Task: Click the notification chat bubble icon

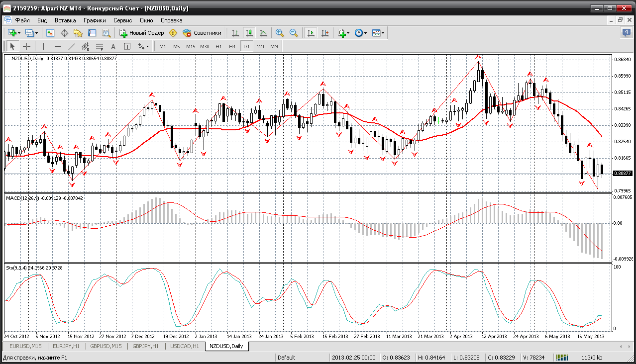Action: coord(626,33)
